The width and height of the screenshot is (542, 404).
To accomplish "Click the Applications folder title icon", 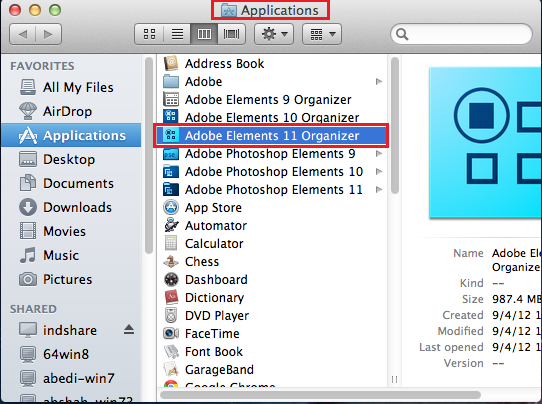I will (228, 10).
